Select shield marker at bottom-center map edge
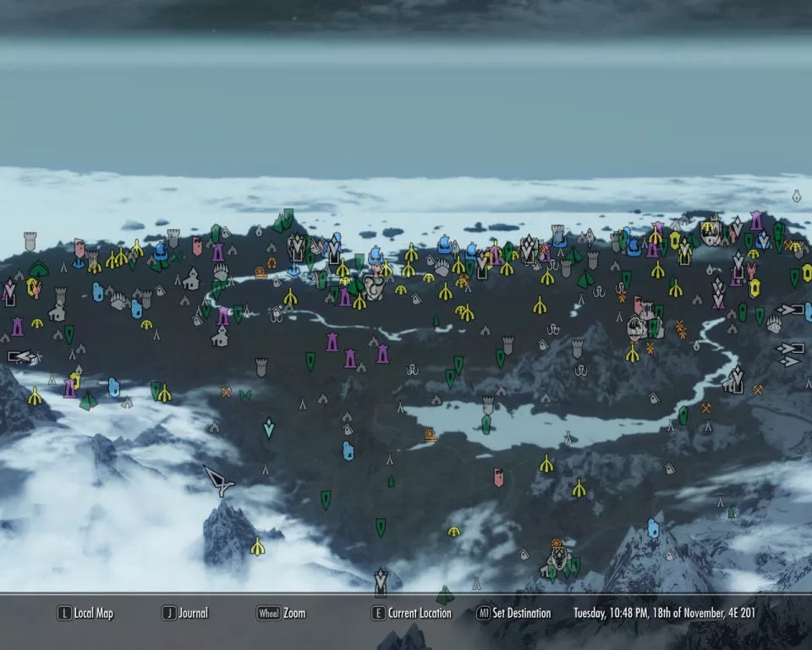812x650 pixels. tap(381, 581)
